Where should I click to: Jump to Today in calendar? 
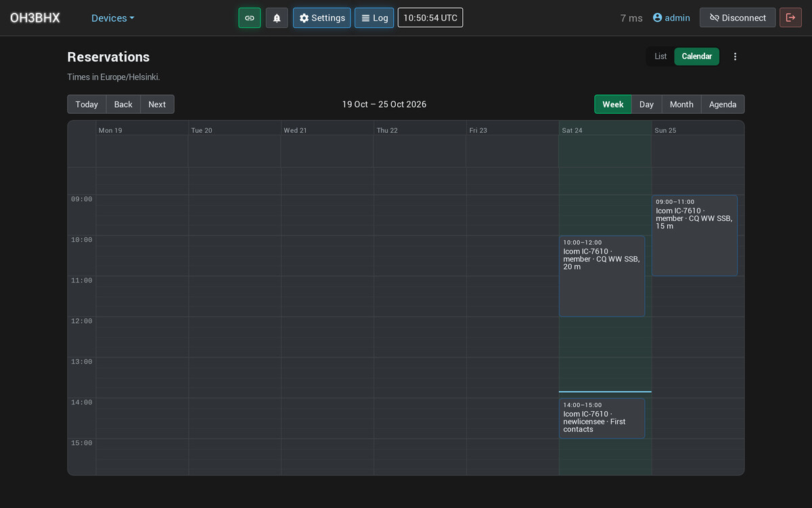(87, 104)
